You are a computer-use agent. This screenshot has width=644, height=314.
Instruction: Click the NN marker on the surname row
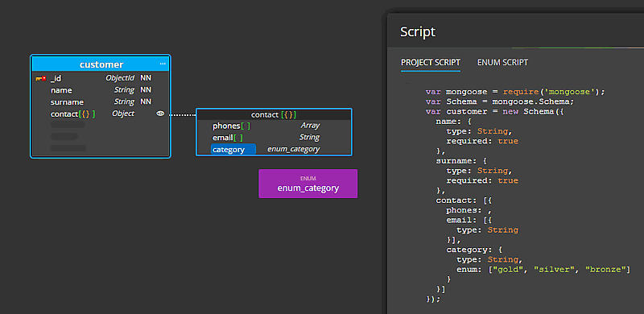coord(146,101)
